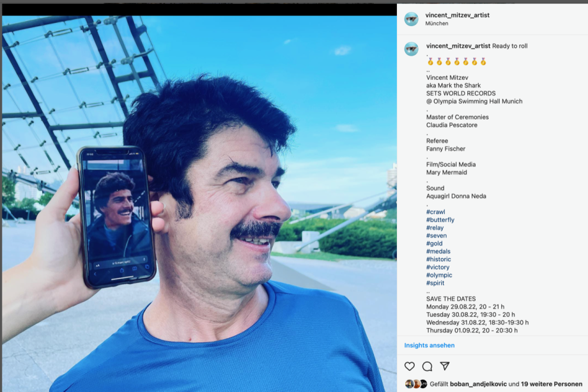This screenshot has height=392, width=588.
Task: Select the 'SAVE THE DATES' heading
Action: [451, 299]
